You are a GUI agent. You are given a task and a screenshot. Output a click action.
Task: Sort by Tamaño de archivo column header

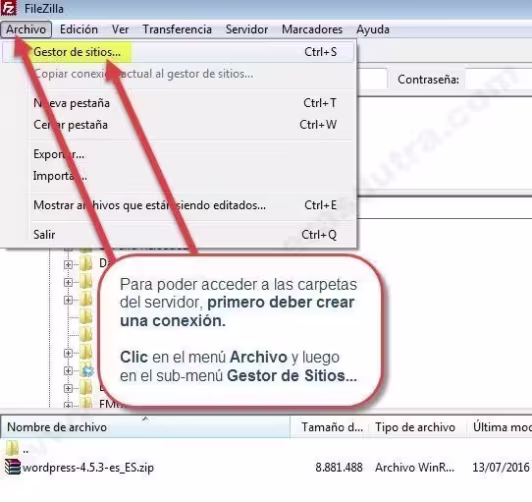click(x=331, y=427)
